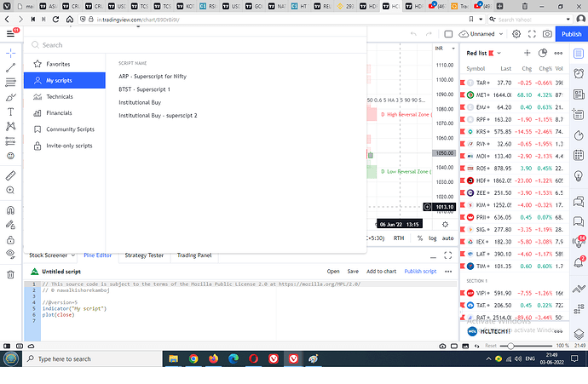The width and height of the screenshot is (588, 384).
Task: Switch to the Trading Panel tab
Action: click(x=194, y=255)
